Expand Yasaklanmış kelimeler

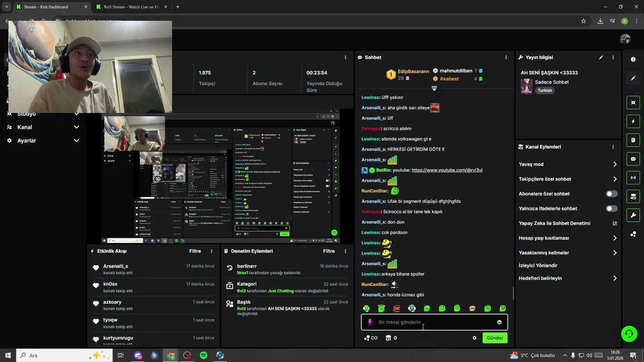coord(615,253)
